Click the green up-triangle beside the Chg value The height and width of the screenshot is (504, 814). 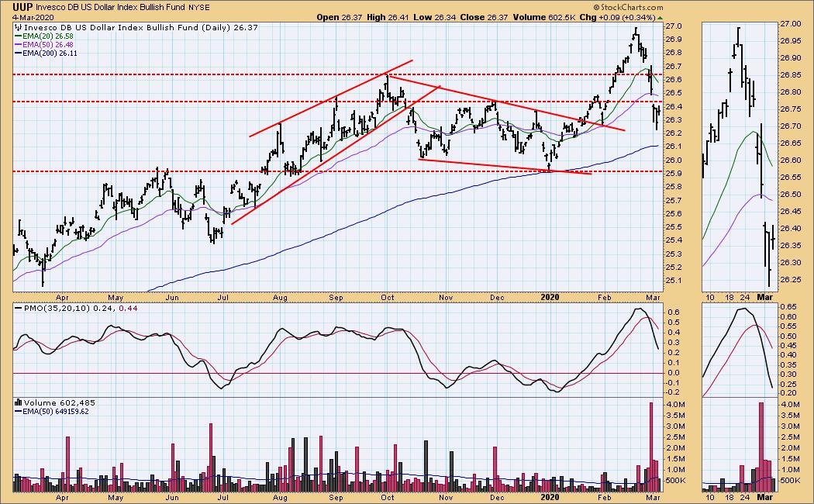click(x=660, y=18)
